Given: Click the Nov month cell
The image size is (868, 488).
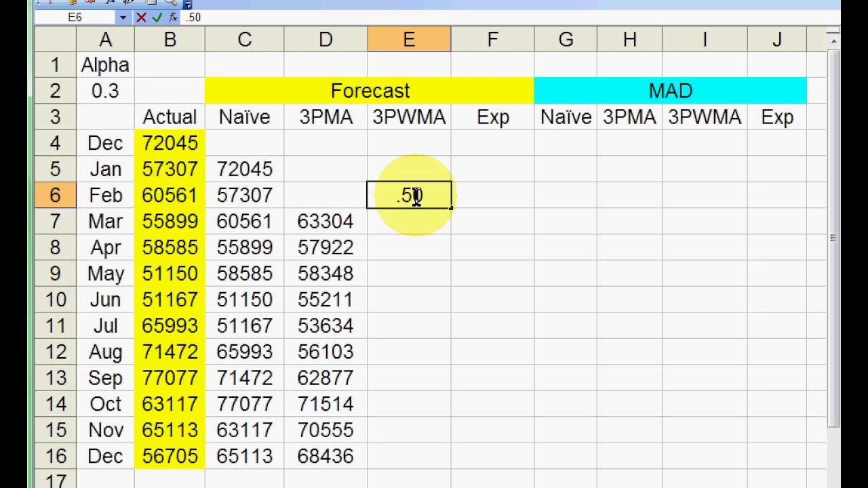Looking at the screenshot, I should tap(105, 430).
